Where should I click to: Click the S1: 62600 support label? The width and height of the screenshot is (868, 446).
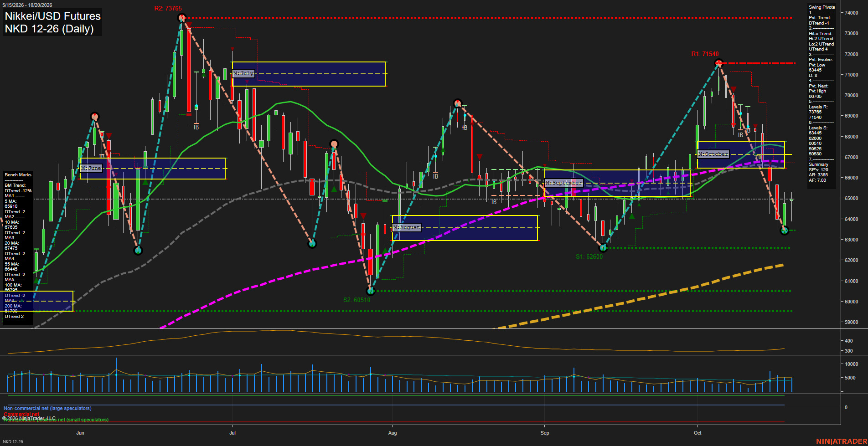(589, 256)
